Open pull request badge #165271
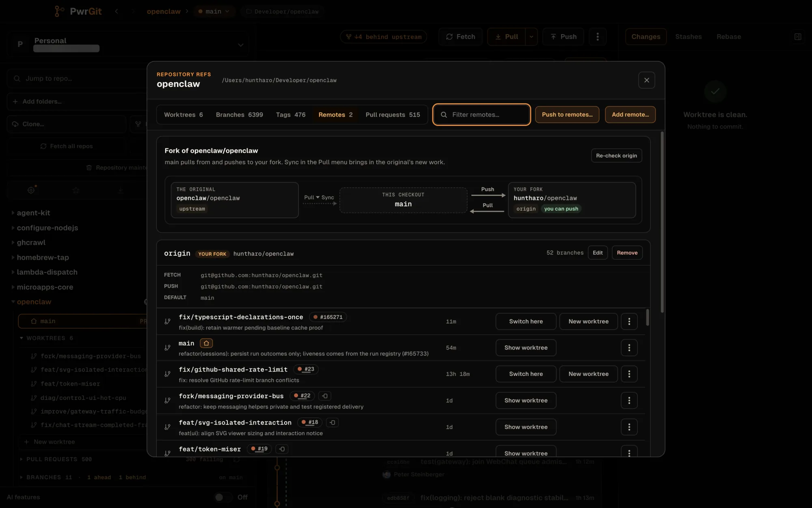The height and width of the screenshot is (508, 812). (x=328, y=317)
